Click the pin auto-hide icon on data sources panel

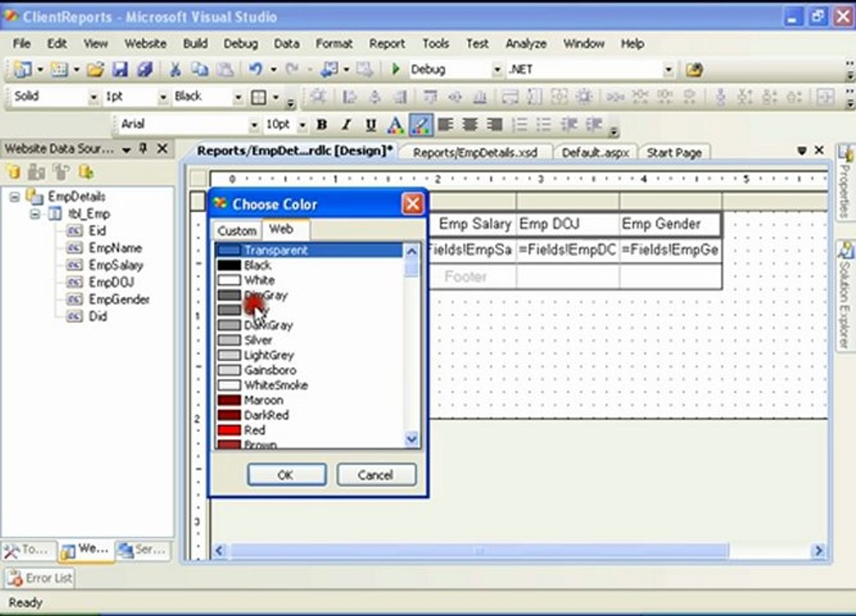(143, 148)
